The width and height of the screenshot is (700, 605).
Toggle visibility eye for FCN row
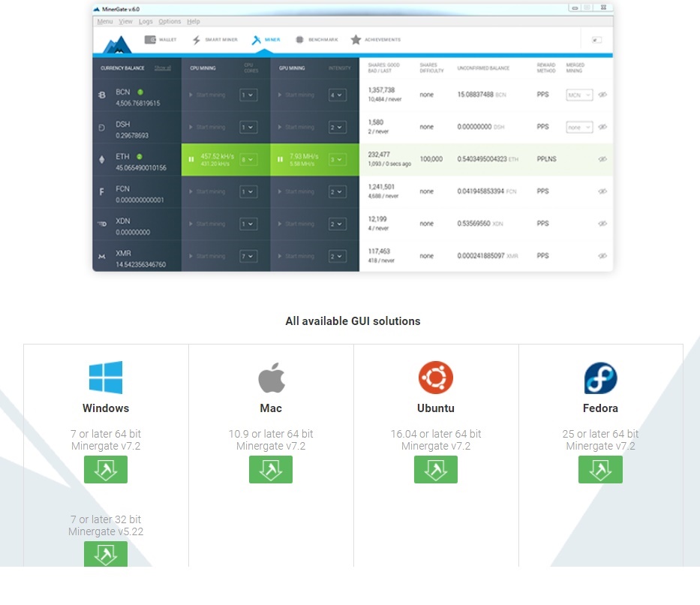pos(602,191)
